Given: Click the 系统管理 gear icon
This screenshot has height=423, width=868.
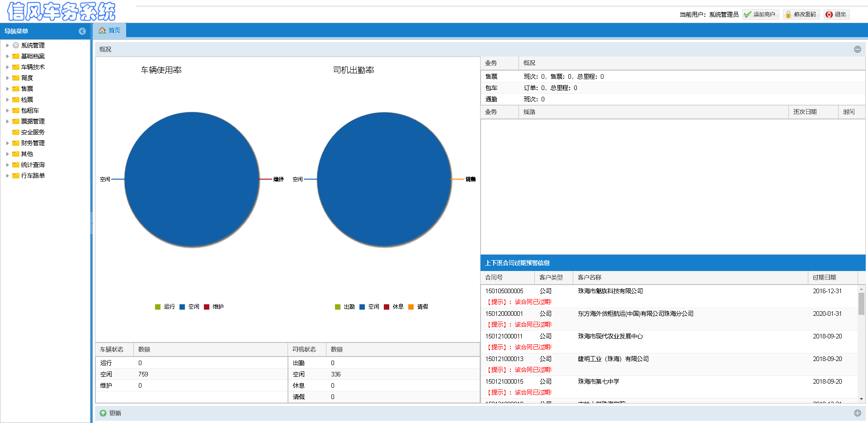Looking at the screenshot, I should pos(16,45).
